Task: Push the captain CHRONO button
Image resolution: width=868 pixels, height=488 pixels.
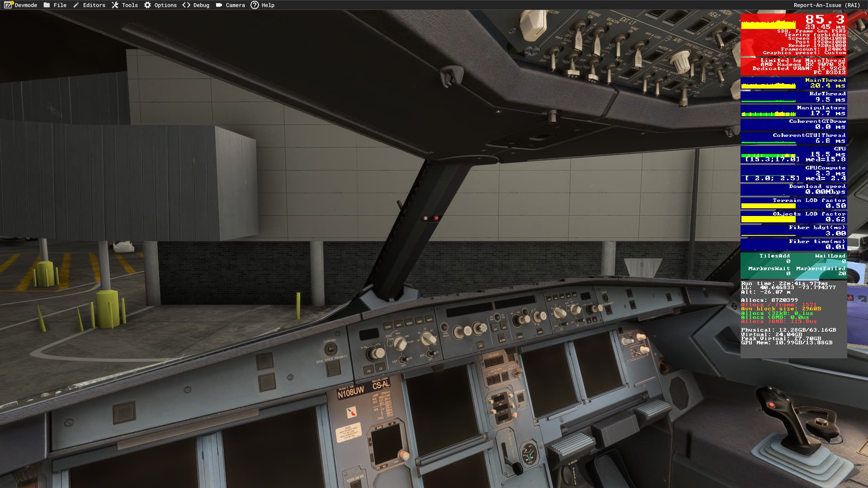Action: (x=330, y=349)
